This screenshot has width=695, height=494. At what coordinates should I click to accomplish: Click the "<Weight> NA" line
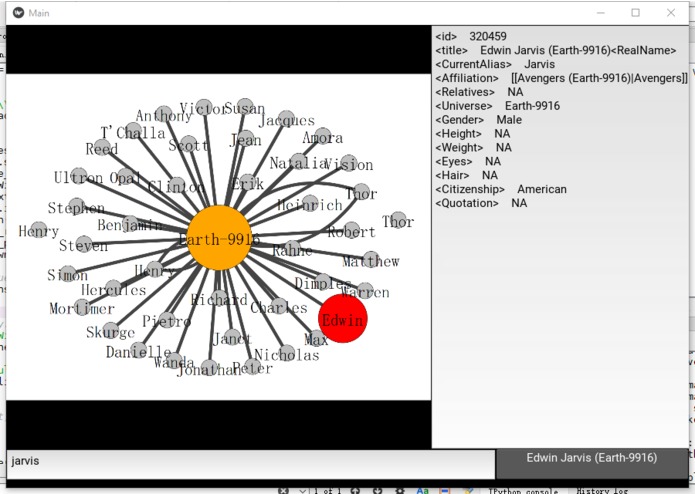473,148
